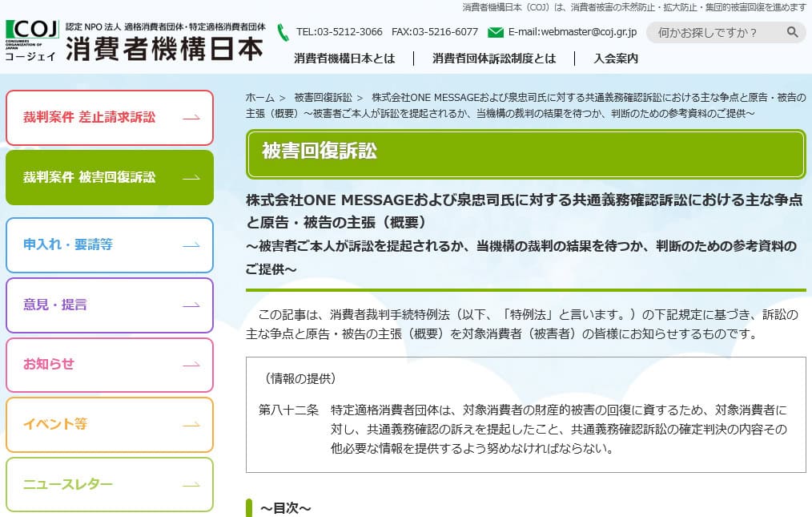Open 消費者機構日本とは menu

point(344,58)
